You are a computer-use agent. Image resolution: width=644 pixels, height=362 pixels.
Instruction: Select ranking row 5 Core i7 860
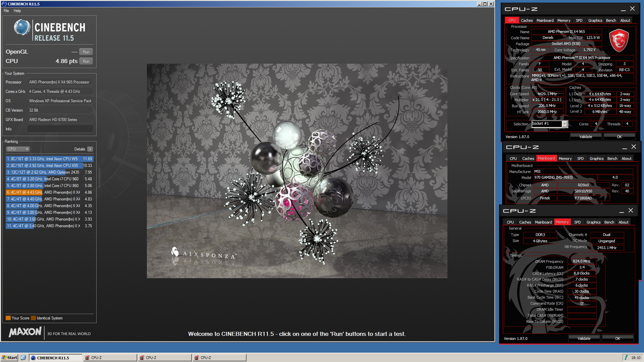tap(49, 186)
